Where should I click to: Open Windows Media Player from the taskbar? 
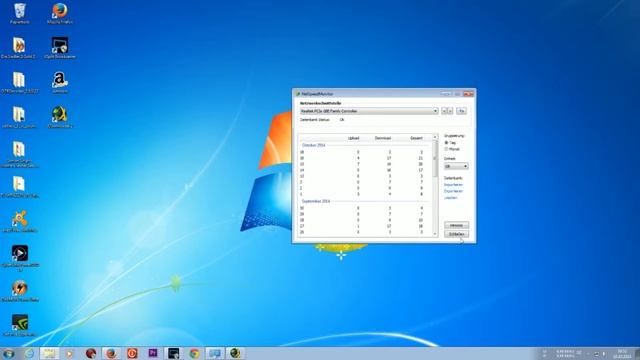69,353
